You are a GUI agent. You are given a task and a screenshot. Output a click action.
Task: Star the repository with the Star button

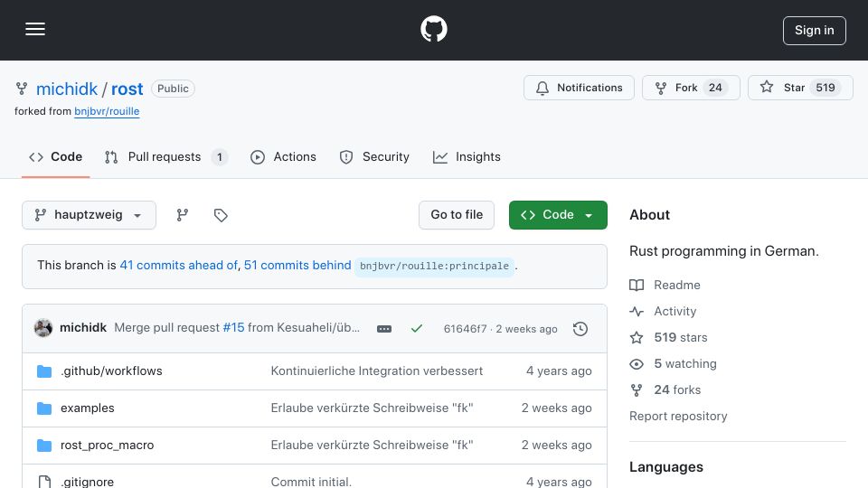[x=800, y=88]
